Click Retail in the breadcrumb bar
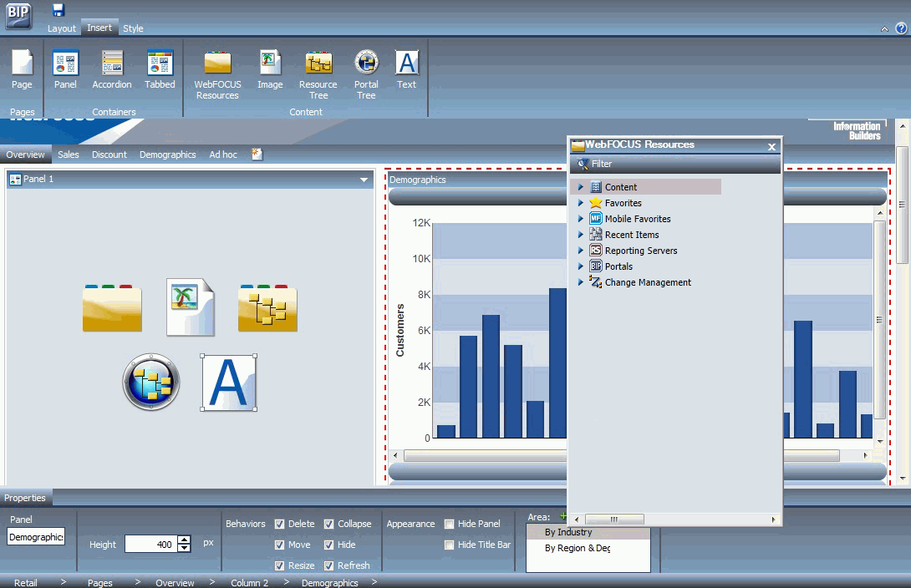Image resolution: width=911 pixels, height=588 pixels. (26, 582)
